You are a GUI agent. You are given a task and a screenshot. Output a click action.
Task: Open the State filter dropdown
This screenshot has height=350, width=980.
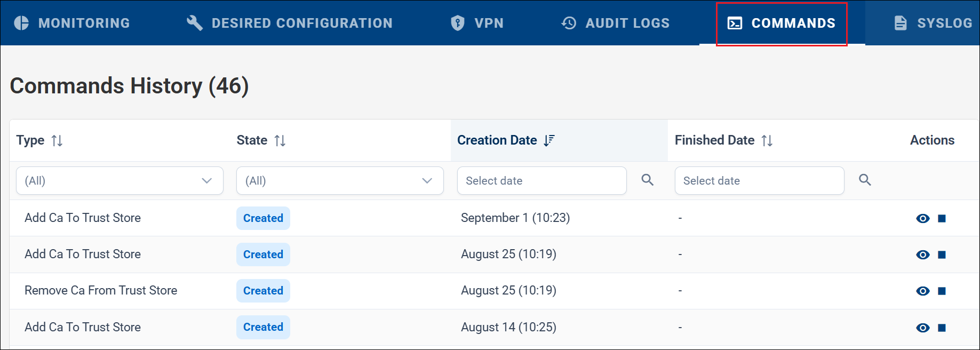[x=340, y=180]
